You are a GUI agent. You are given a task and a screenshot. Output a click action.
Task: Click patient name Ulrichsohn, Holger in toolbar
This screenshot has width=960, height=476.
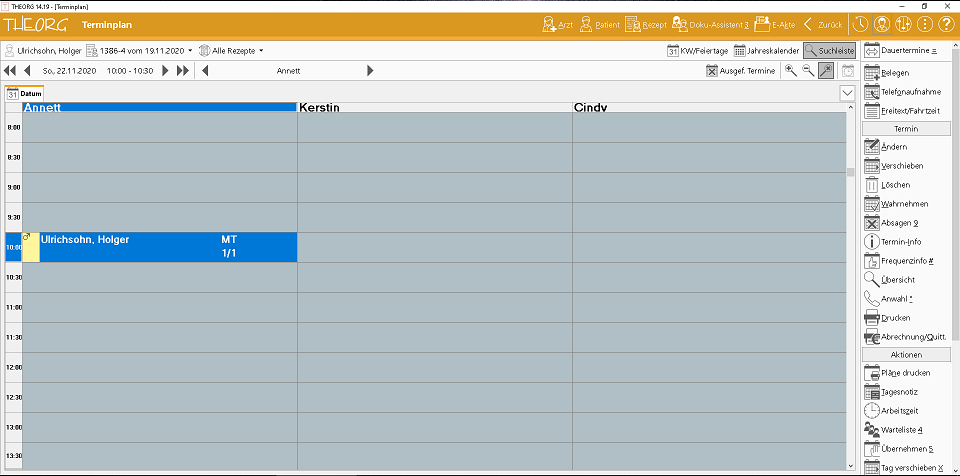pos(43,51)
